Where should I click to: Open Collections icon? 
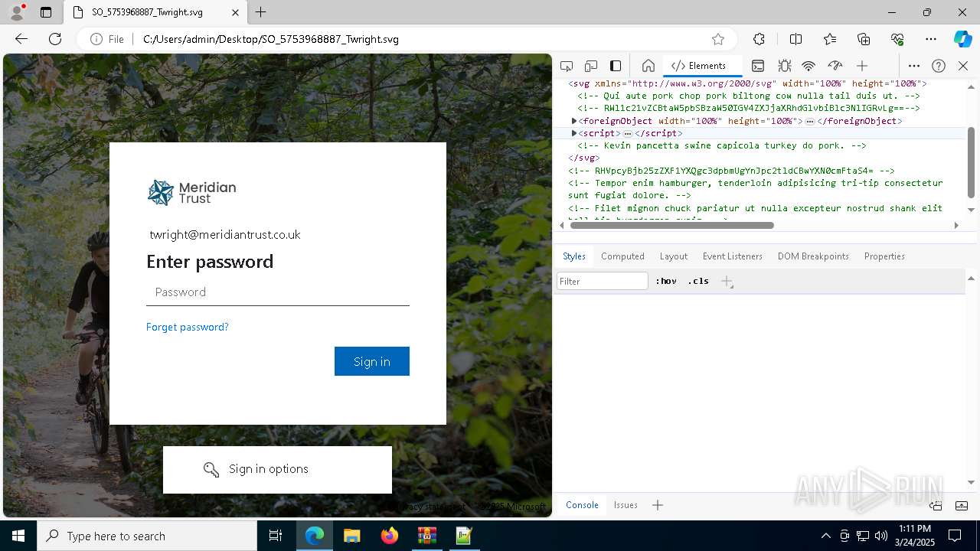click(864, 39)
